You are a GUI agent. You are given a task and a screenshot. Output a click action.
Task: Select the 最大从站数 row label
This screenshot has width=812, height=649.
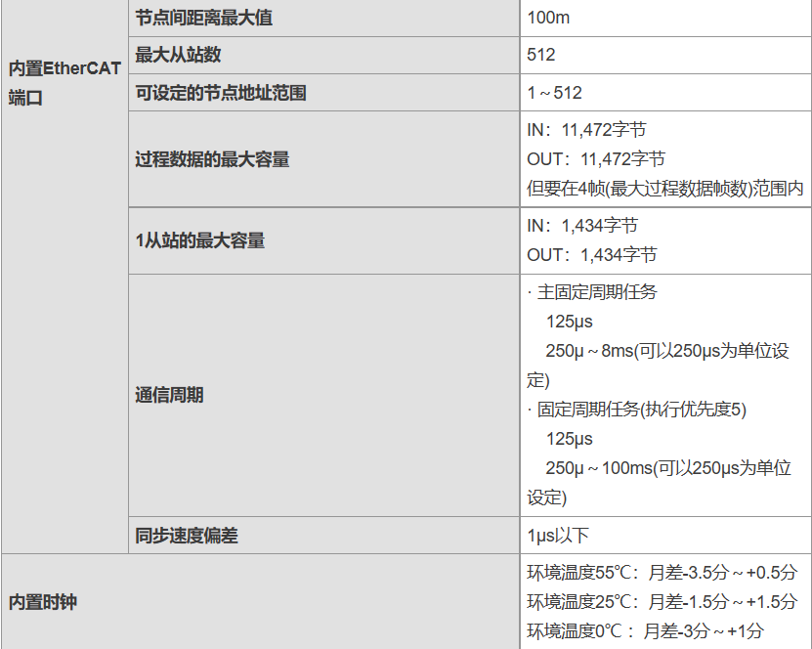tap(178, 56)
